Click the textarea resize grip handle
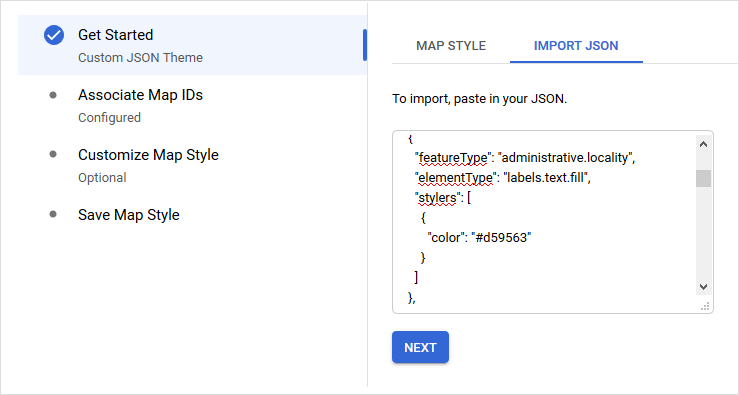The height and width of the screenshot is (395, 739). [x=705, y=306]
